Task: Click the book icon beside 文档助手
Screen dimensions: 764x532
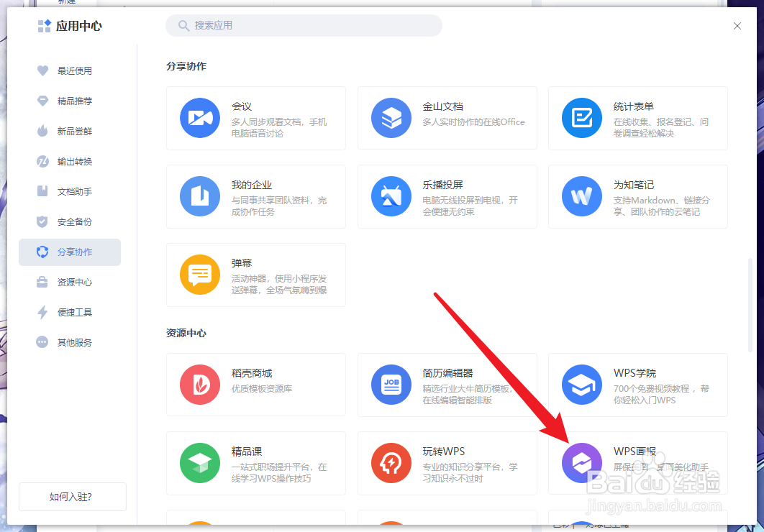Action: point(43,191)
